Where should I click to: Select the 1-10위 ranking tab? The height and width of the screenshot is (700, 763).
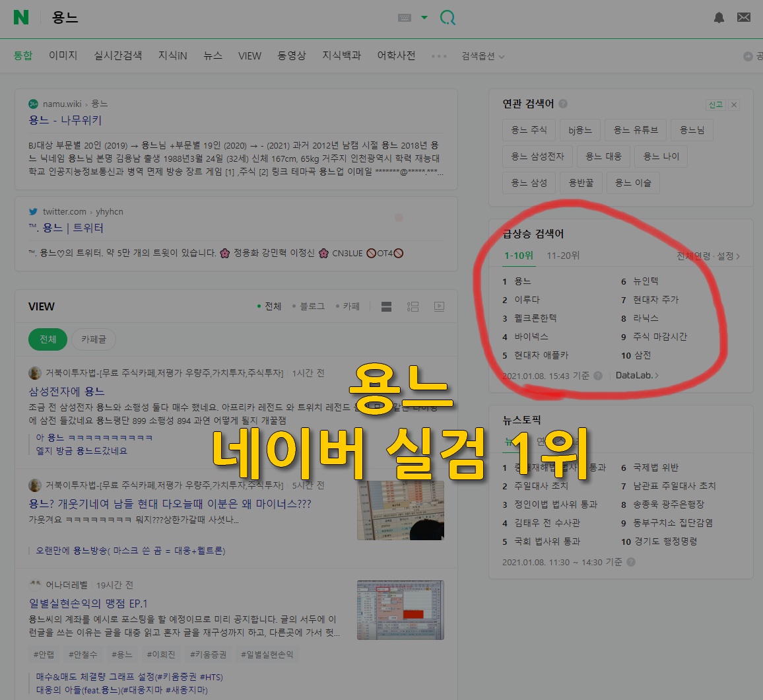519,256
